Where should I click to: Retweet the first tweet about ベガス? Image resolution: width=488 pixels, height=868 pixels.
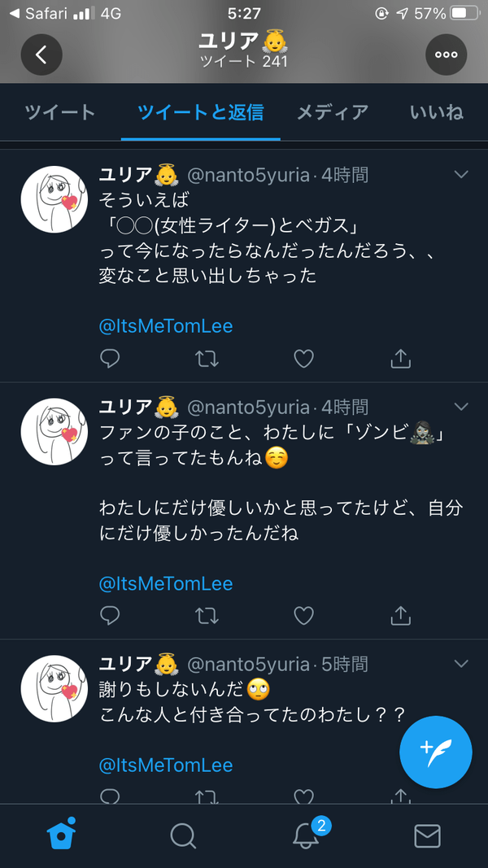pos(207,358)
